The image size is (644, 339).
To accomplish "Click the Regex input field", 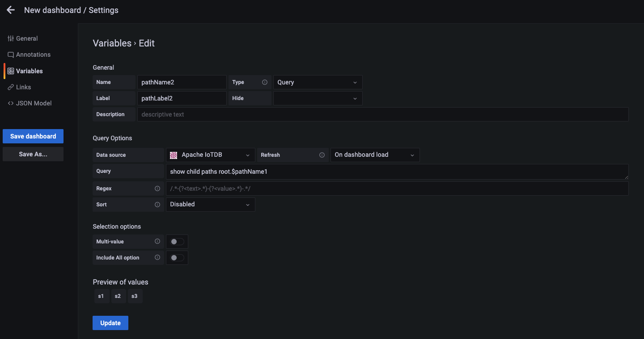I will point(397,188).
